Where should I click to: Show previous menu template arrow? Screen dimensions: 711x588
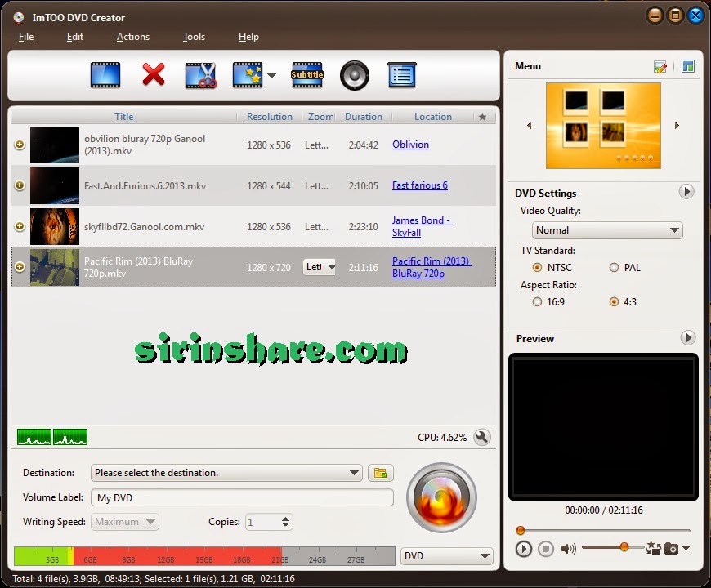[x=530, y=125]
